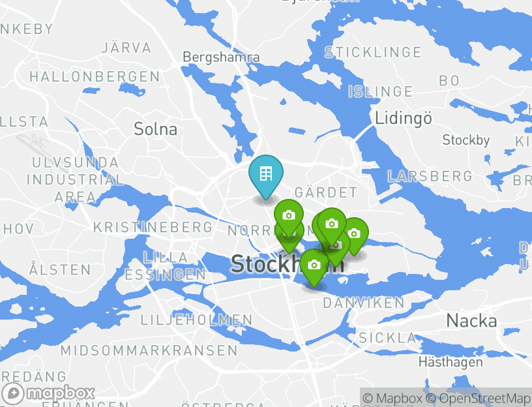The width and height of the screenshot is (532, 407).
Task: Click the Stockholm city label
Action: [287, 264]
